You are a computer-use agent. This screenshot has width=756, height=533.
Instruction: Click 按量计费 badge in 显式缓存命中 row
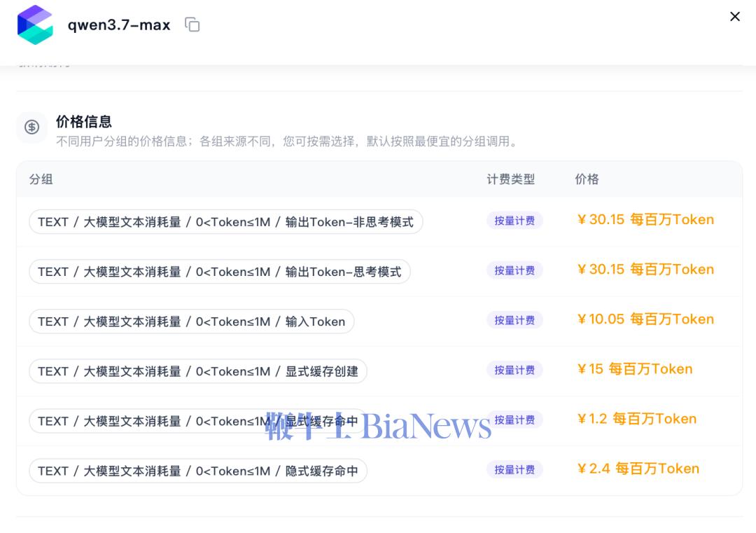[514, 420]
